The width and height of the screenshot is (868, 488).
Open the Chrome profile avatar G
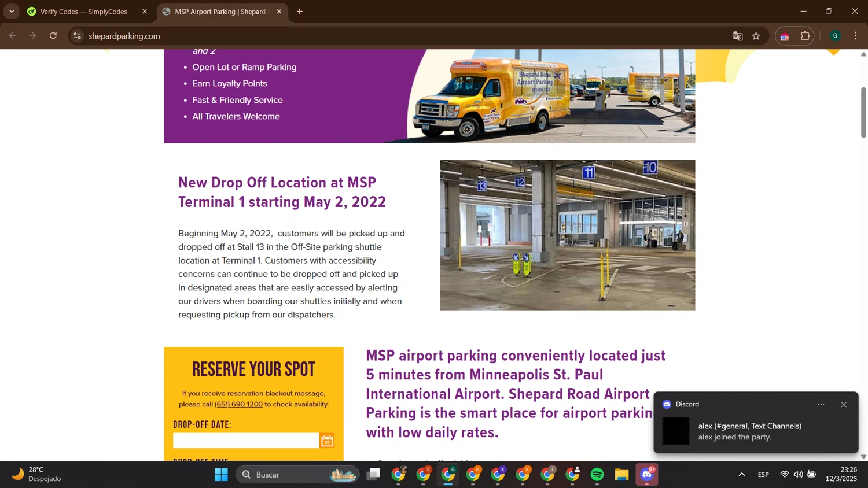coord(835,36)
